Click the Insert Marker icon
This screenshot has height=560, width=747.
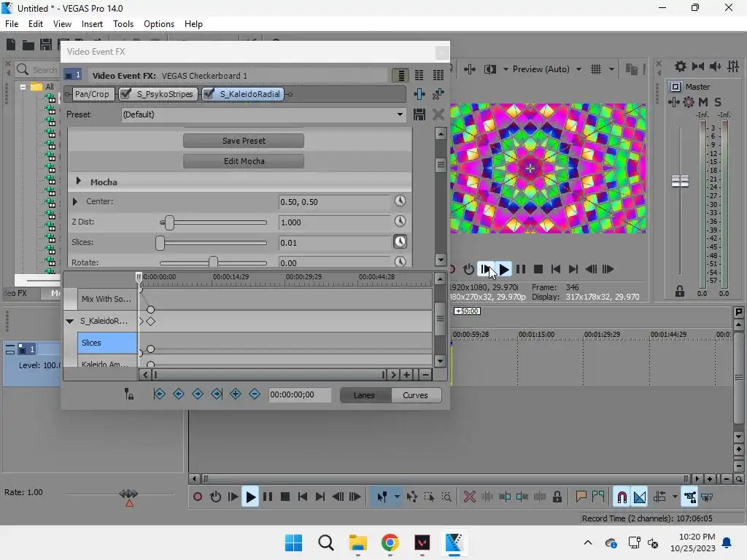(x=581, y=497)
